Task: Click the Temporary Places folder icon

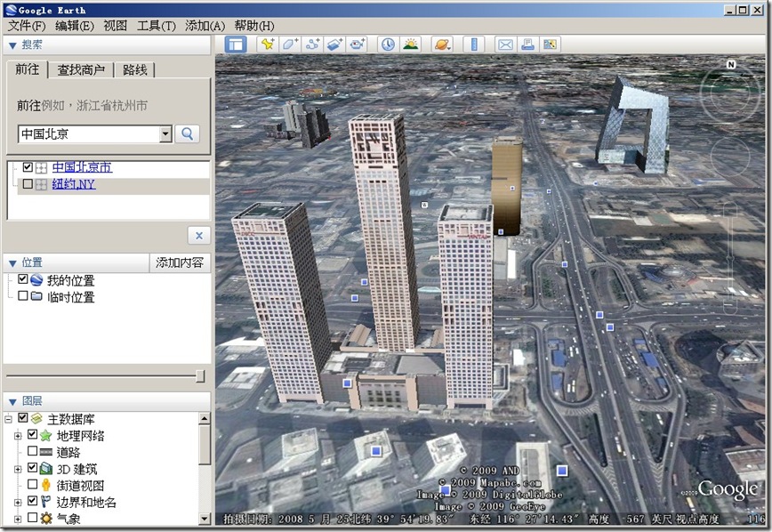Action: 36,296
